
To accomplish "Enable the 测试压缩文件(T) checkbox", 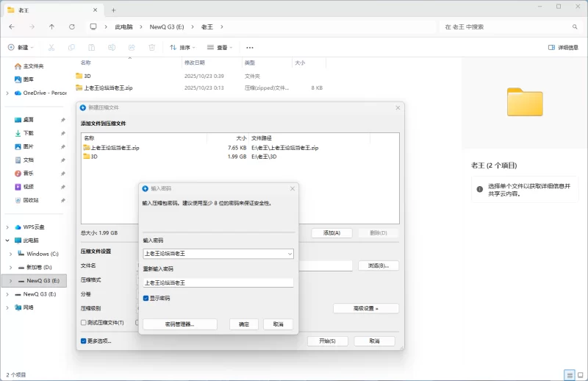I will coord(84,322).
